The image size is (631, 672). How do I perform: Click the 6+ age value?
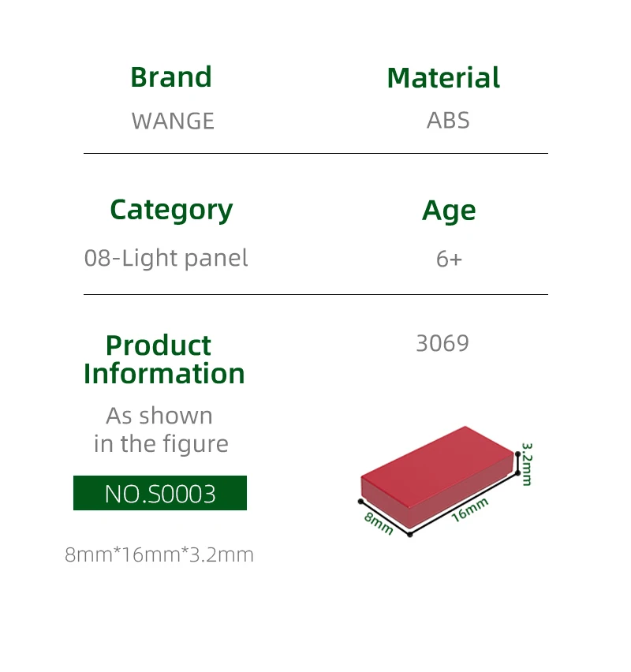[449, 259]
